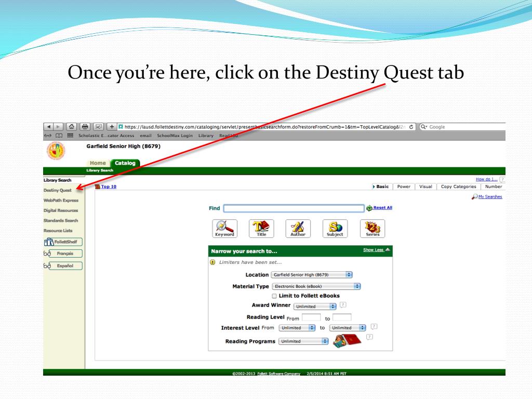This screenshot has width=532, height=399.
Task: Search by Title icon button
Action: point(261,229)
